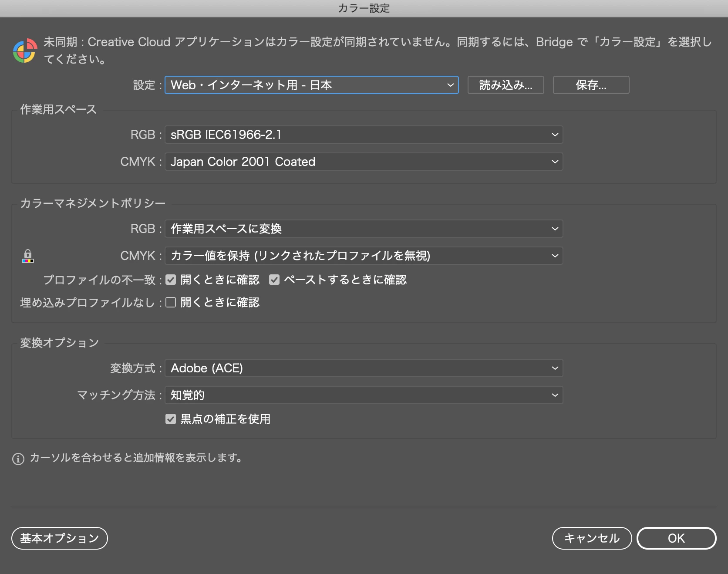This screenshot has height=574, width=728.
Task: Open the Japan Color 2001 Coated dropdown
Action: (x=364, y=162)
